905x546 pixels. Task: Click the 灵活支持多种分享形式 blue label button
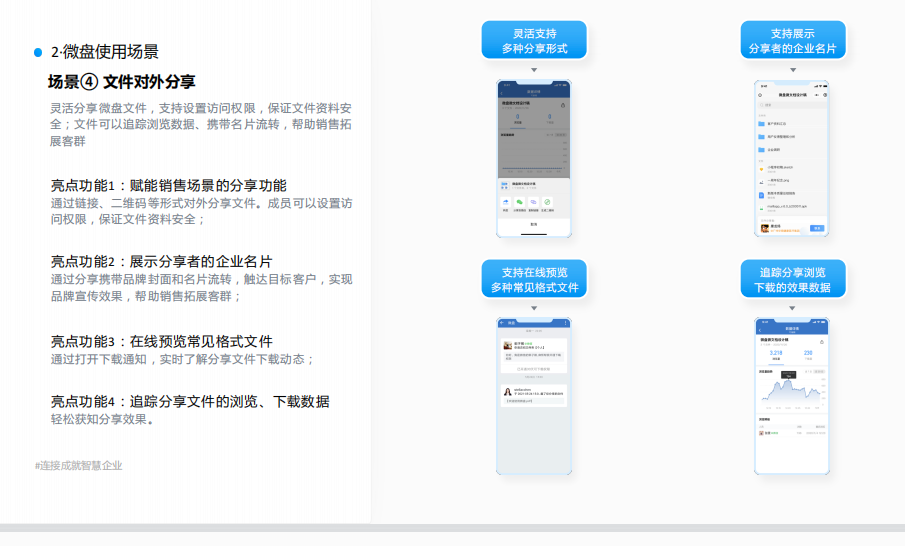[x=534, y=41]
